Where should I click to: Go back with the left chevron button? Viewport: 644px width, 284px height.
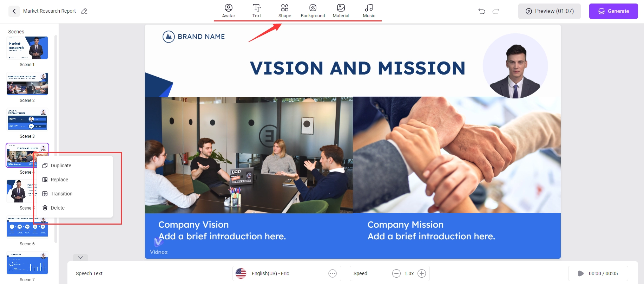pyautogui.click(x=14, y=11)
